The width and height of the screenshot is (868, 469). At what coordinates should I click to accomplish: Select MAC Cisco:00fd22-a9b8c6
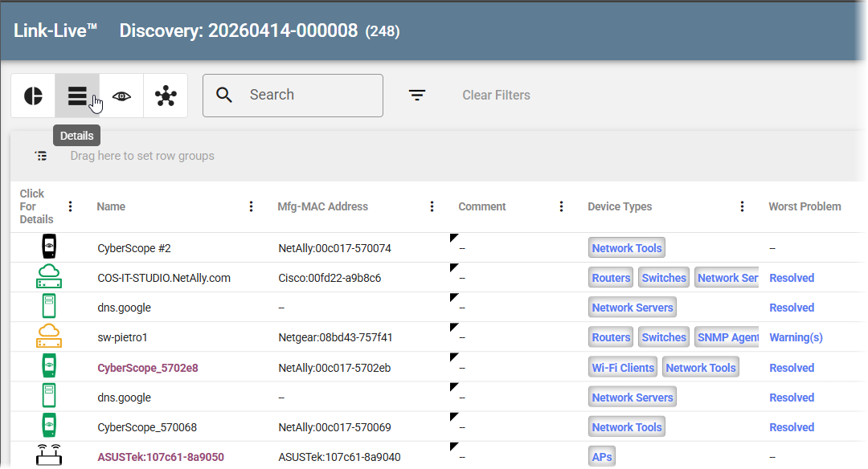[x=330, y=278]
